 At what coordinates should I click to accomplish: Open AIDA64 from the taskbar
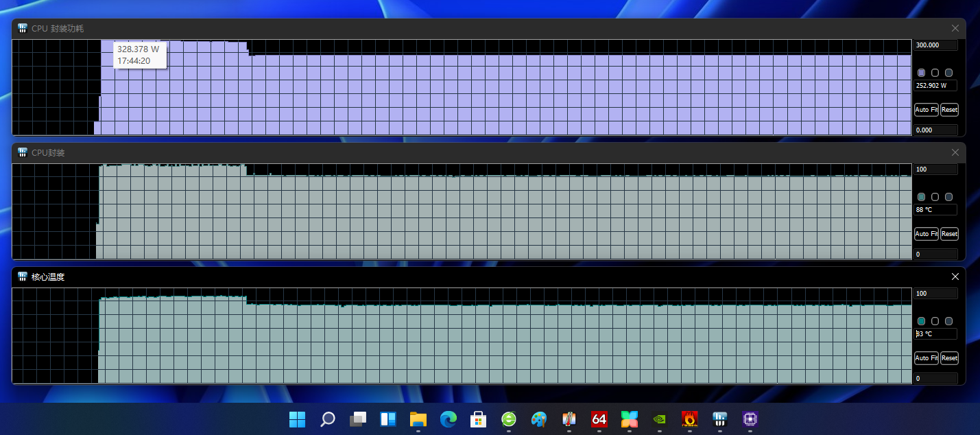pos(599,419)
